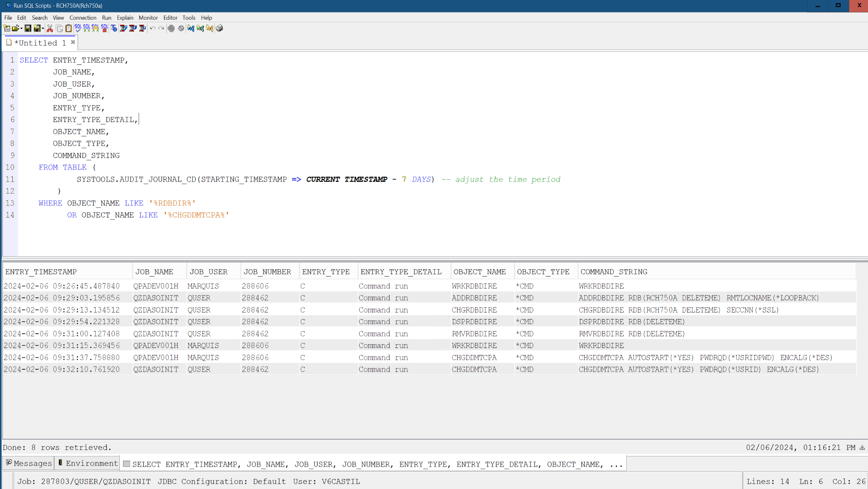Run a syntax check on the SQL script
This screenshot has width=868, height=489.
click(78, 28)
